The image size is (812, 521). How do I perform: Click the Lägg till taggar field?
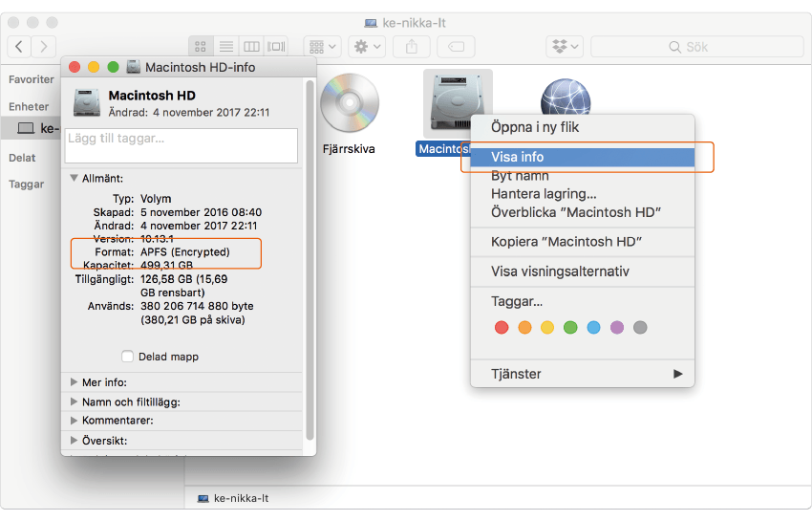click(x=182, y=145)
